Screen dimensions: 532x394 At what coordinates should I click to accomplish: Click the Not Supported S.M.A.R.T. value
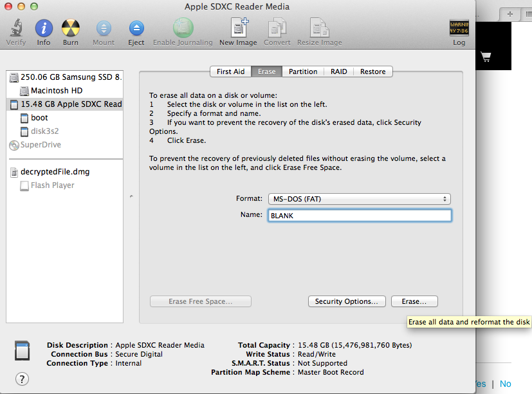pyautogui.click(x=322, y=364)
